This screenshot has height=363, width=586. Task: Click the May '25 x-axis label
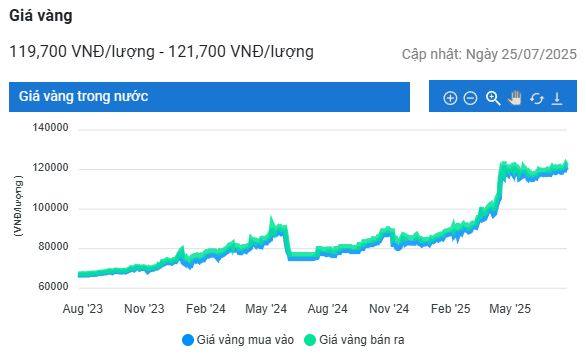510,309
